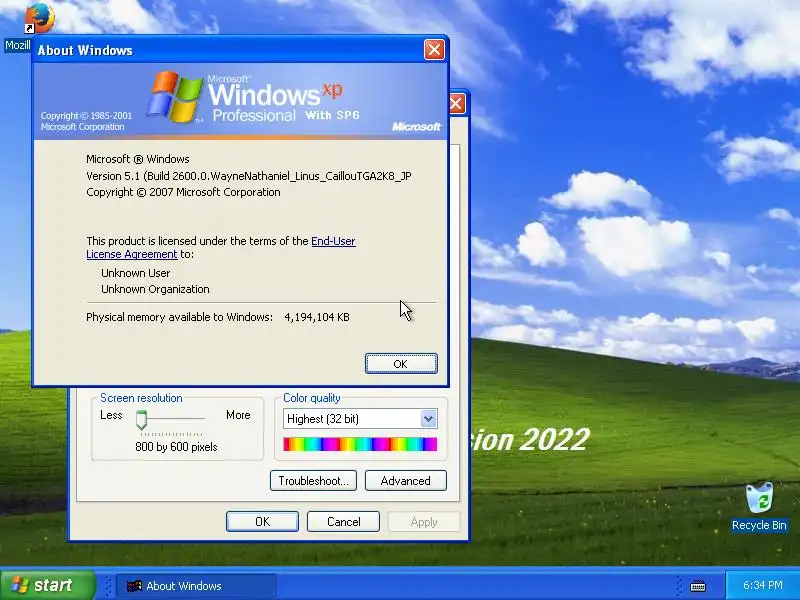800x600 pixels.
Task: Click the color quality spectrum preview bar
Action: pyautogui.click(x=360, y=444)
